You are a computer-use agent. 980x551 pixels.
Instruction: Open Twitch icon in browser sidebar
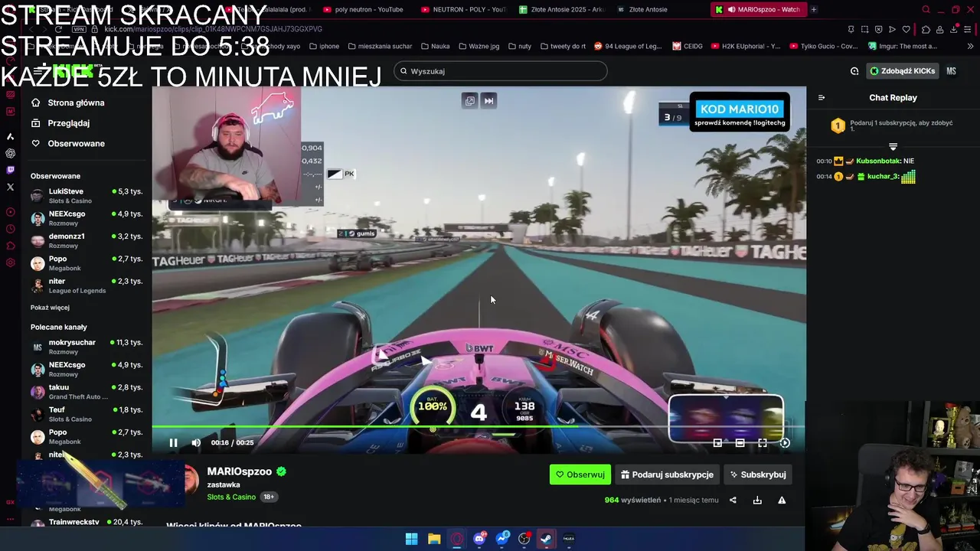(10, 170)
